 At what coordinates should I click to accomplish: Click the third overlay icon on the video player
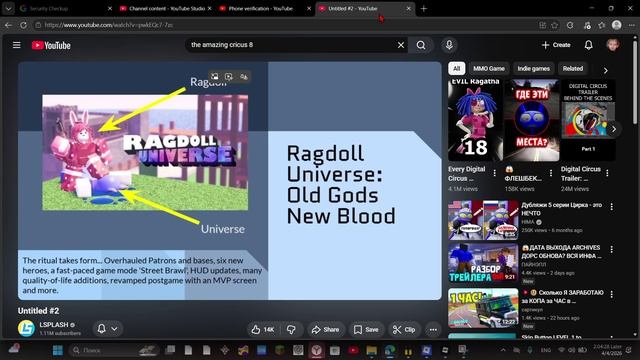coord(244,77)
